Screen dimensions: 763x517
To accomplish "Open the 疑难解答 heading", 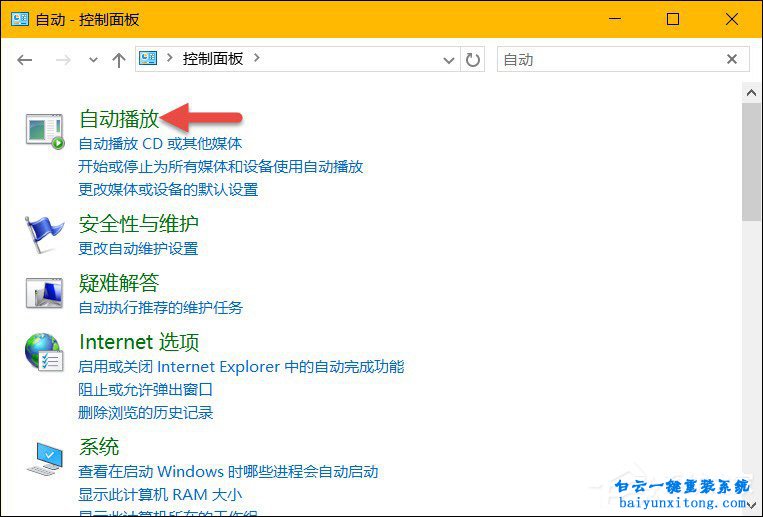I will tap(120, 283).
